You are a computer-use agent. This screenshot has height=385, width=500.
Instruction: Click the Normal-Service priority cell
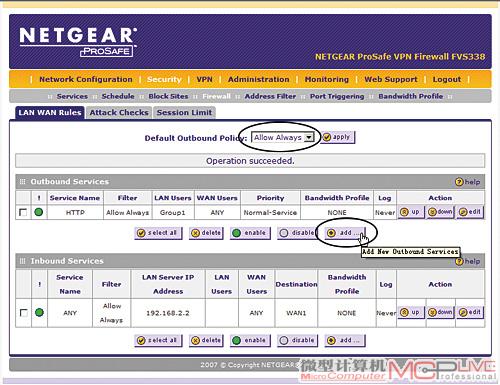[x=270, y=212]
